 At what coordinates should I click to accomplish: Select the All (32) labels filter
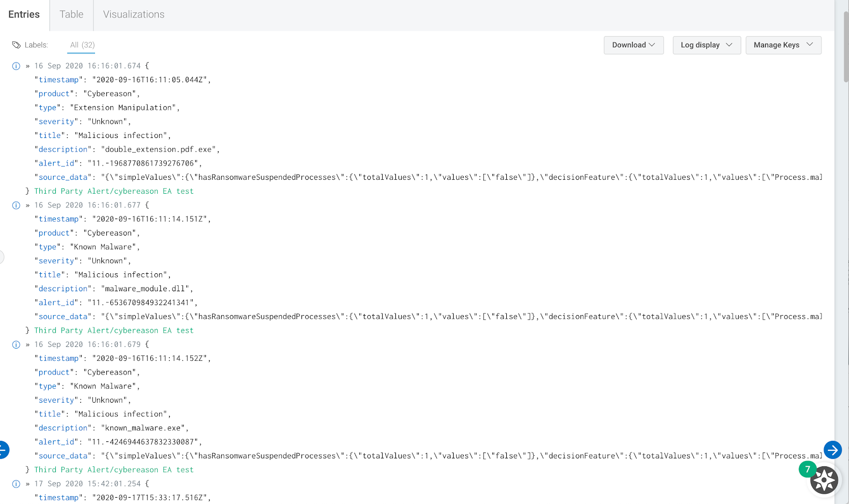click(82, 45)
